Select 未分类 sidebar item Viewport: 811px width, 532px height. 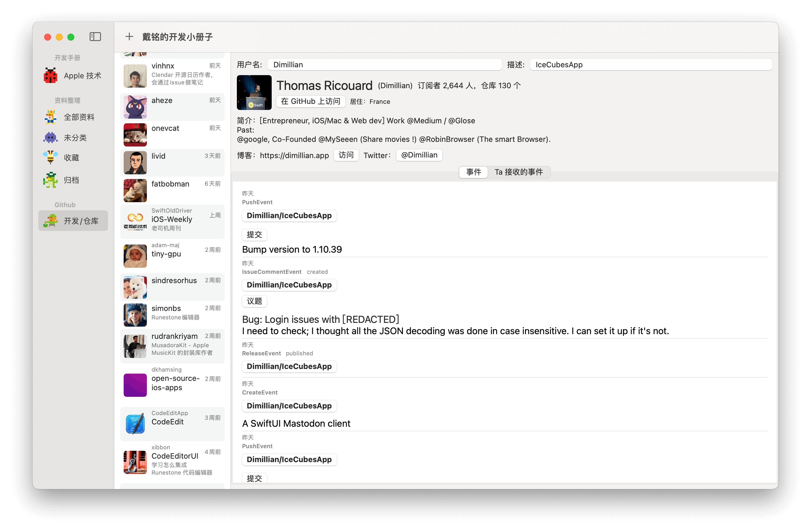(x=73, y=137)
